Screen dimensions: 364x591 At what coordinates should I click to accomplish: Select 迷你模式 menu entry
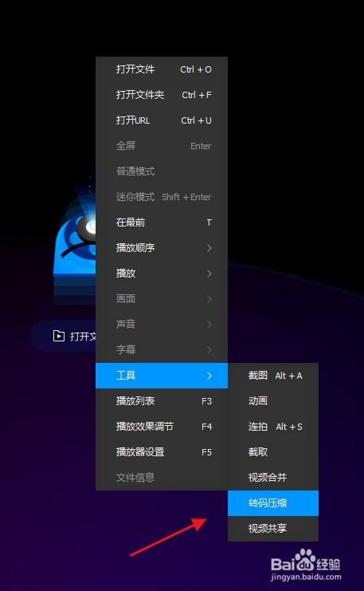[x=162, y=197]
